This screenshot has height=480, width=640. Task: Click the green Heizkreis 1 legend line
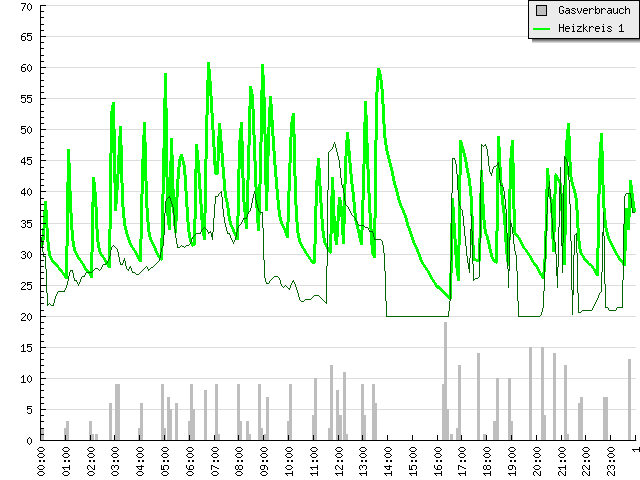[x=541, y=29]
